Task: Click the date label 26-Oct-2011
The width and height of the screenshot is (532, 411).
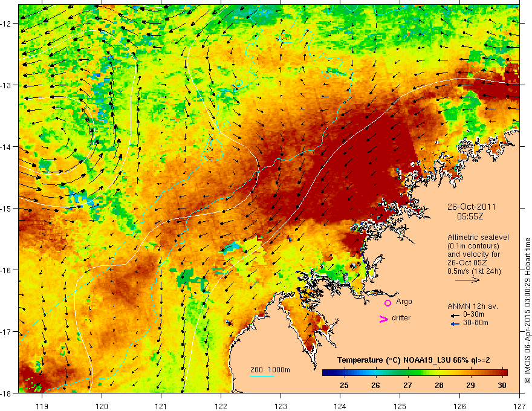Action: pos(472,207)
